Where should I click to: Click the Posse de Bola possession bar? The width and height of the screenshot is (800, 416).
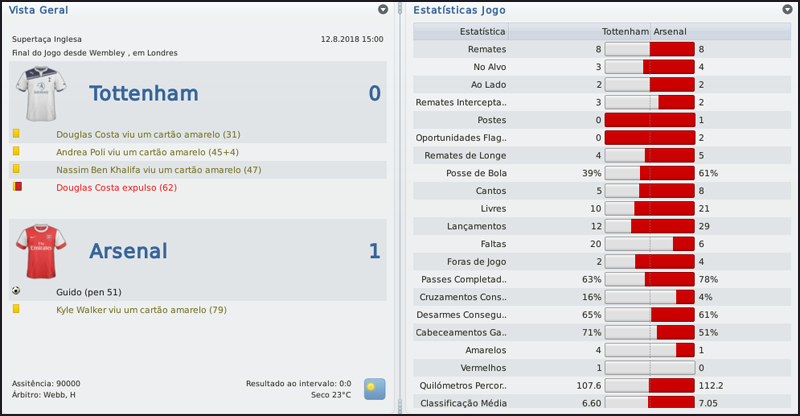[649, 173]
